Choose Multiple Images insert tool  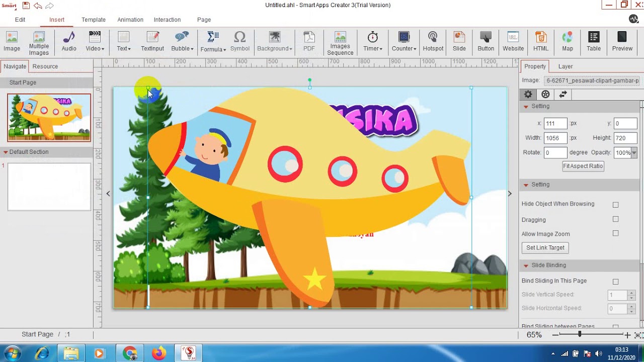[39, 43]
